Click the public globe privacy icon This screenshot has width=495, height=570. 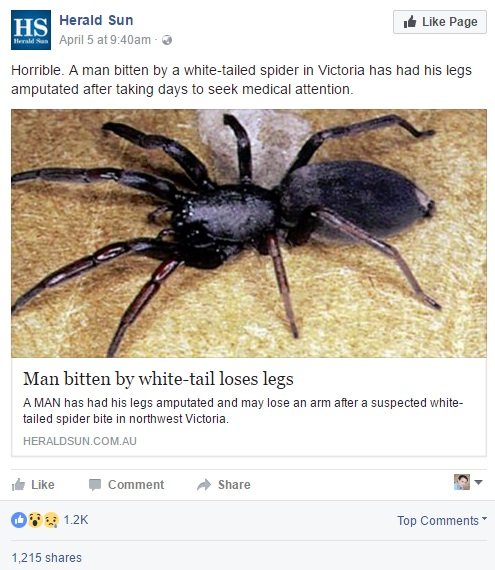167,40
